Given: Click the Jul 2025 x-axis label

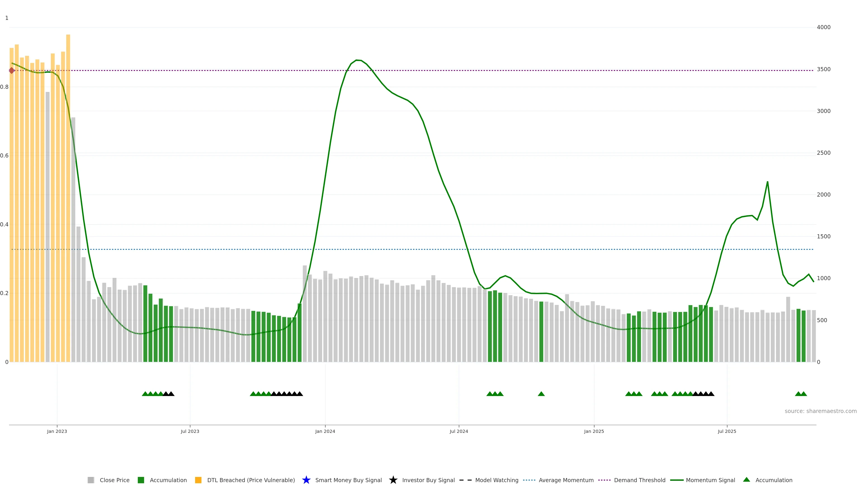Looking at the screenshot, I should pyautogui.click(x=727, y=432).
